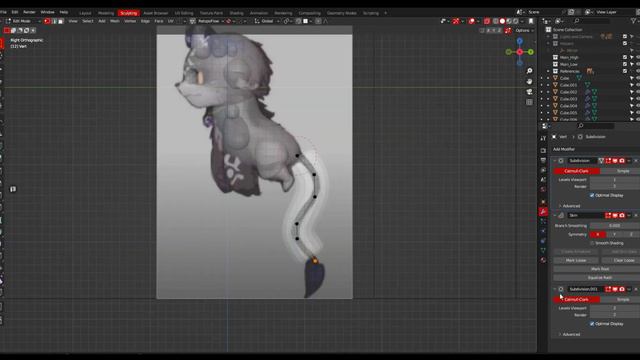Viewport: 640px width, 360px height.
Task: Select edge select mode icon
Action: tap(54, 21)
